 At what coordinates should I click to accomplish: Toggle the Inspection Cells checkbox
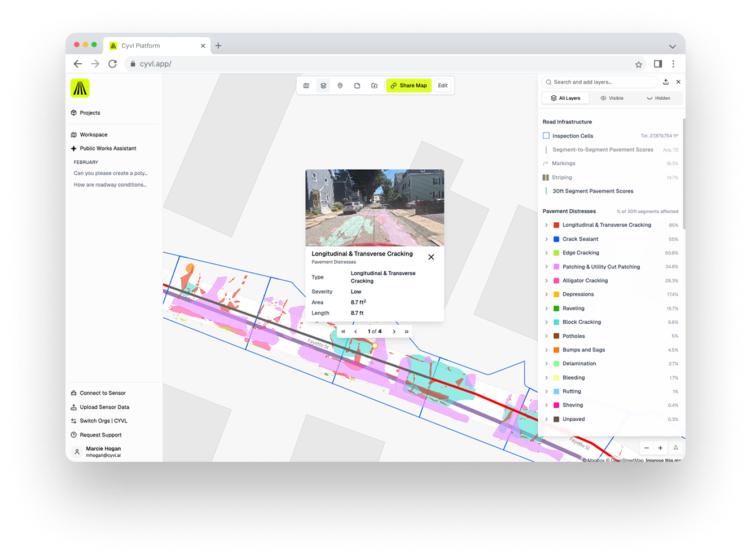(546, 136)
